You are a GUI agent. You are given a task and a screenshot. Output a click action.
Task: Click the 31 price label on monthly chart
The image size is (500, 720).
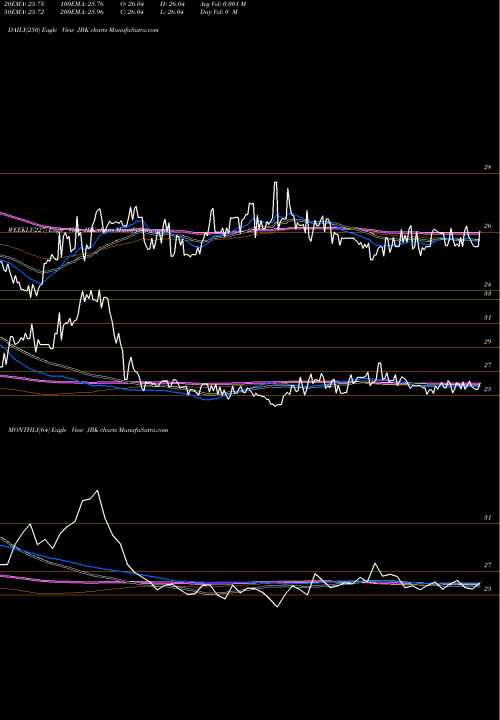(x=488, y=518)
